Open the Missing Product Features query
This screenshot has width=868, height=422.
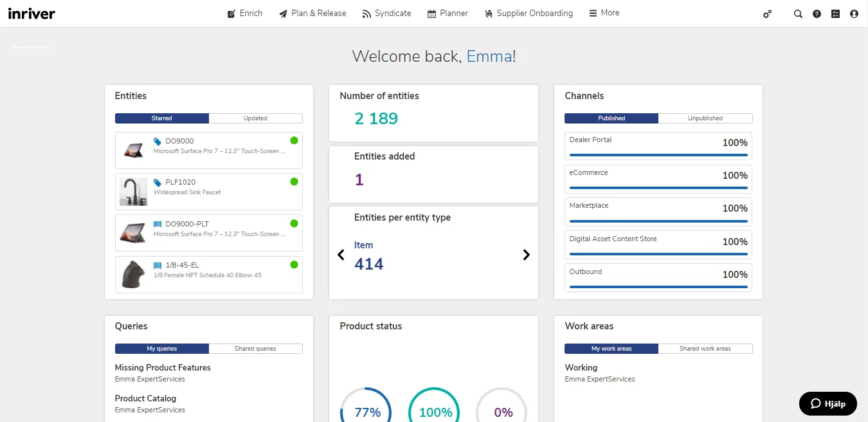[x=163, y=367]
